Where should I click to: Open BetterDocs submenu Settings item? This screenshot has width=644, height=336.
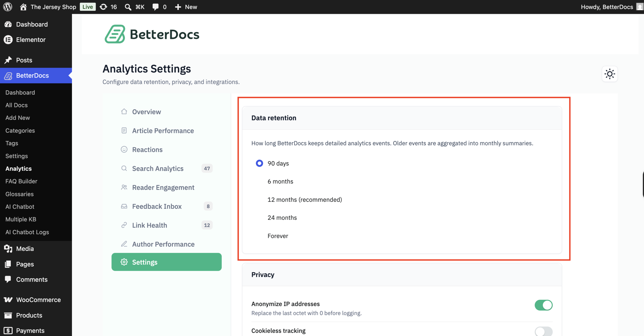pyautogui.click(x=17, y=156)
